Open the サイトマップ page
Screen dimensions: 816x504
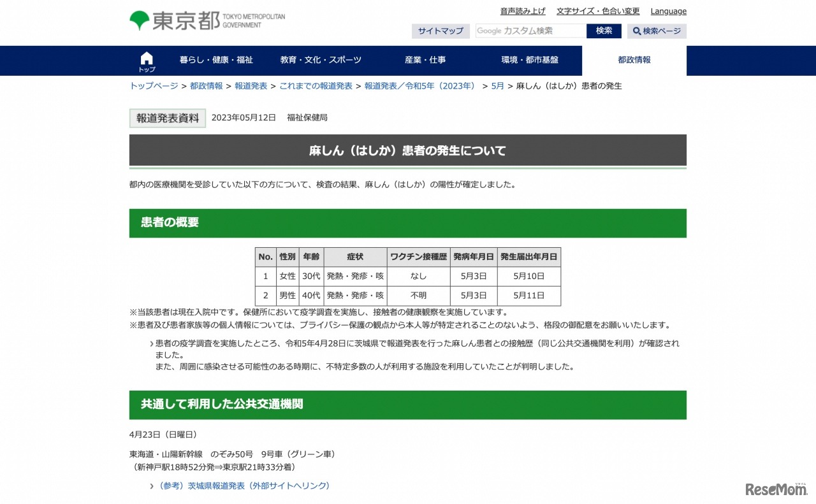pos(440,31)
